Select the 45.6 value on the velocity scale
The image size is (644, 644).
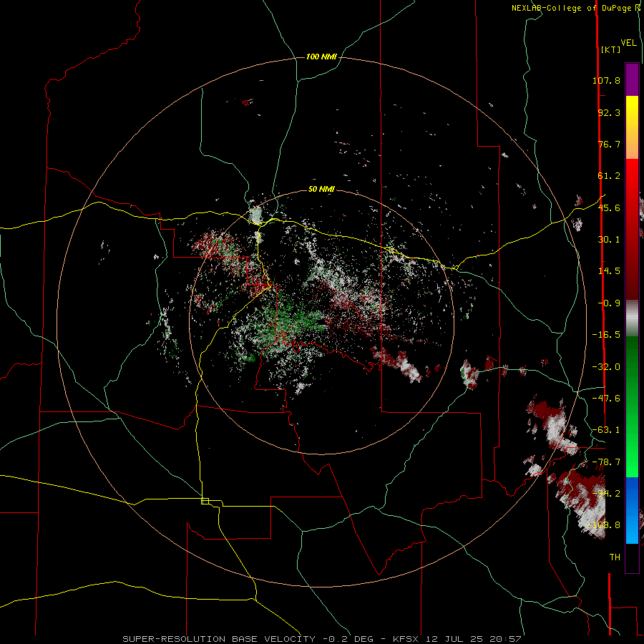coord(609,208)
